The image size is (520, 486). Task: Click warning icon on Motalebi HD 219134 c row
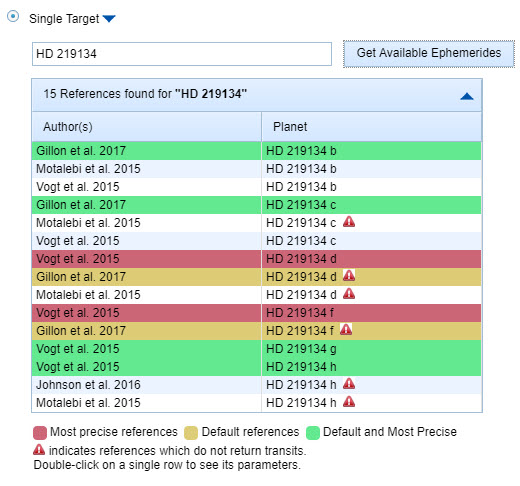click(349, 221)
